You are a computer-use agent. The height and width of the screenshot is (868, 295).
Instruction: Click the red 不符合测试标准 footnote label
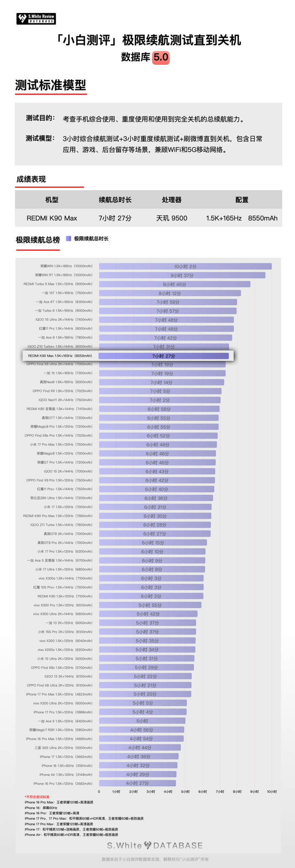[x=37, y=797]
